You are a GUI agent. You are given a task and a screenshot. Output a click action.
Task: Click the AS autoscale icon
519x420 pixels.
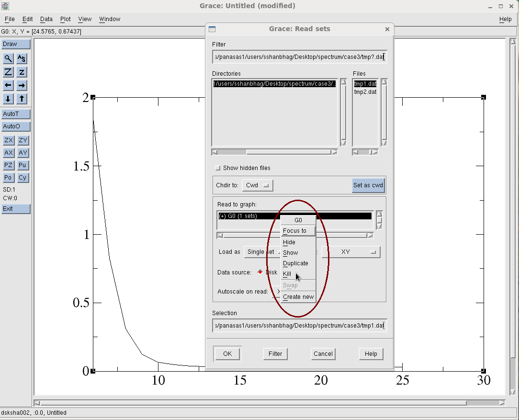[22, 58]
